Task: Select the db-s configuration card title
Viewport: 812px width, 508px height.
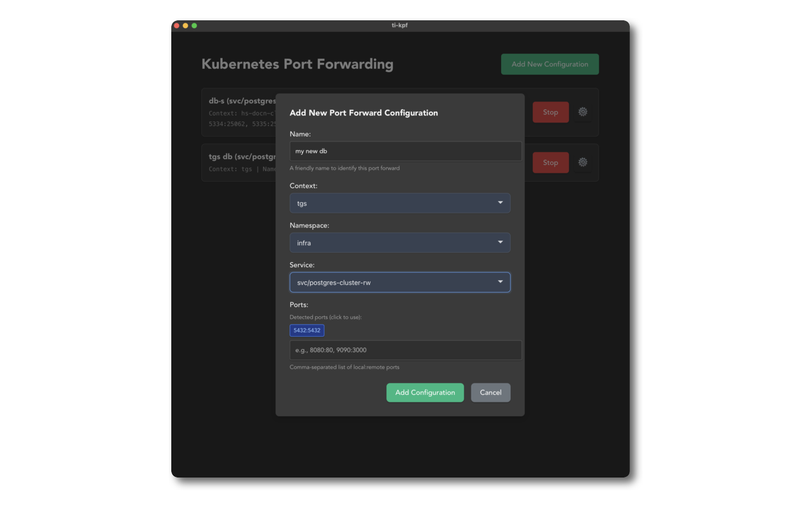Action: [242, 101]
